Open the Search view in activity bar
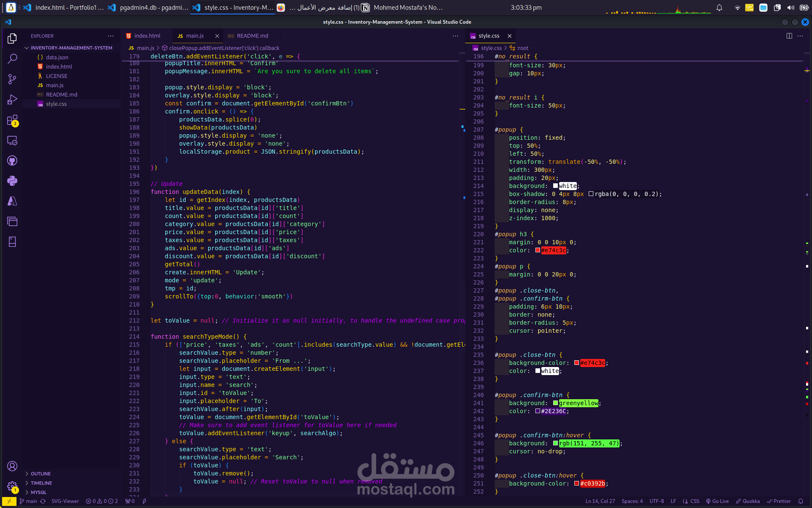Screen dimensions: 812x508 [12, 58]
